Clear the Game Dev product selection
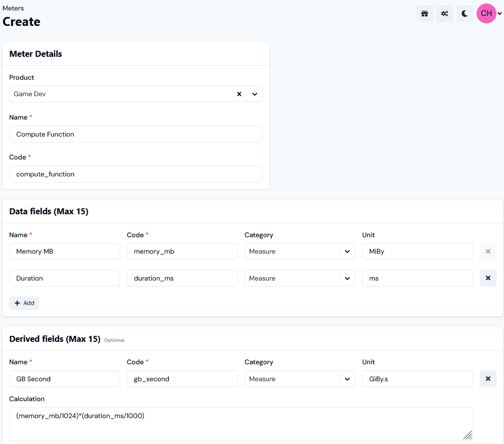Viewport: 504px width, 444px height. tap(239, 94)
